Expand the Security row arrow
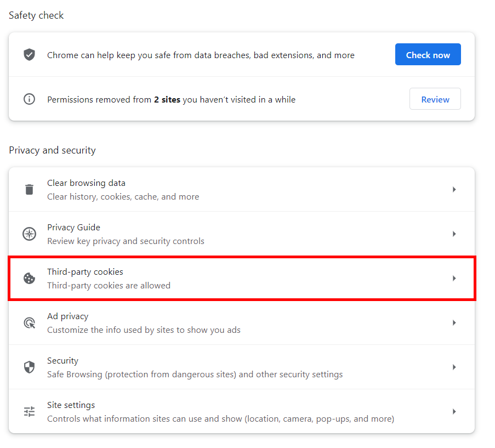 coord(454,367)
